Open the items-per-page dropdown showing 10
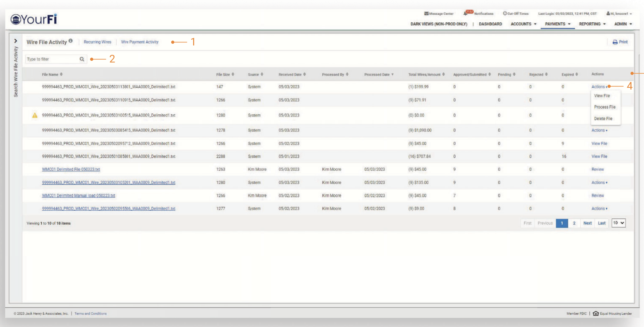 point(618,223)
